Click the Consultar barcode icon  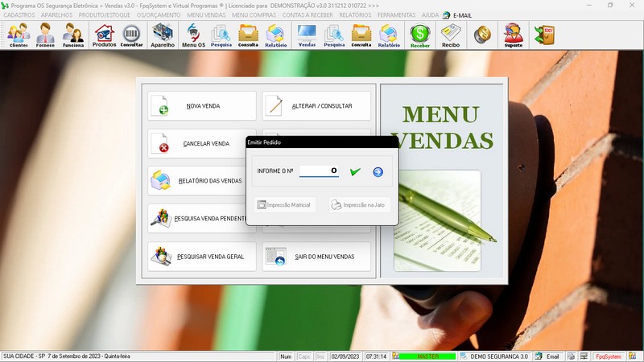131,35
